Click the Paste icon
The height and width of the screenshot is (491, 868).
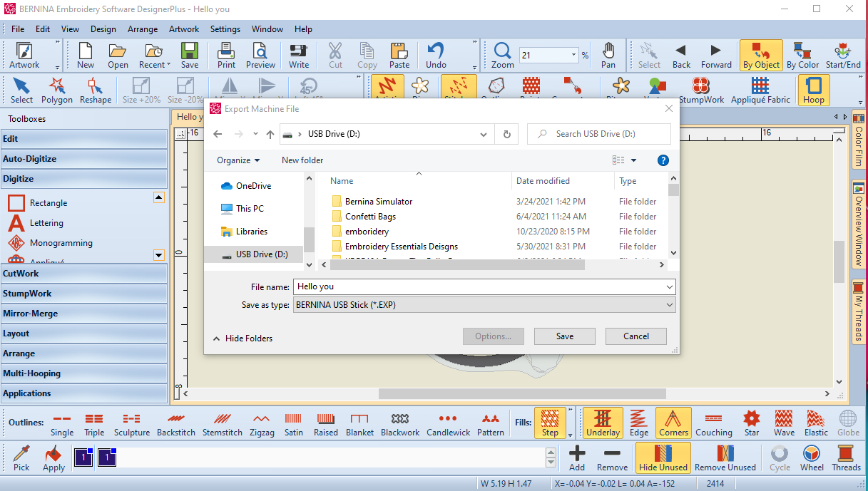coord(399,55)
